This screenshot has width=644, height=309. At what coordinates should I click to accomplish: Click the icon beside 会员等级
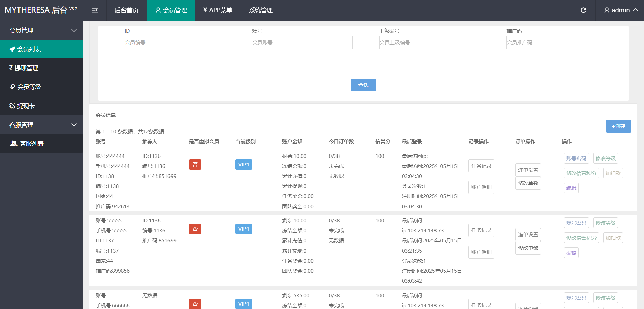pyautogui.click(x=12, y=87)
